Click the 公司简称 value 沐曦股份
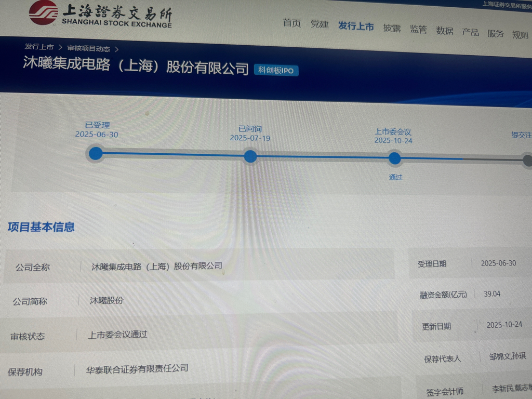Screen dimensions: 532x399 107,300
